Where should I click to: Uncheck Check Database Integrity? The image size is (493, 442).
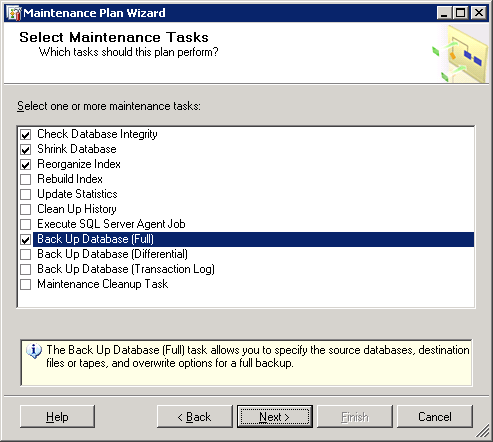coord(26,135)
